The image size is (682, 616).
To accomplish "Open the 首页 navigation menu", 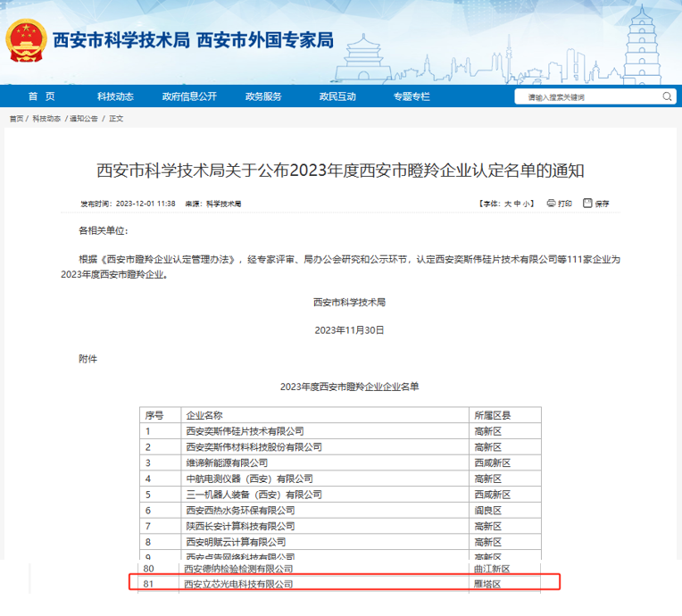I will click(41, 96).
